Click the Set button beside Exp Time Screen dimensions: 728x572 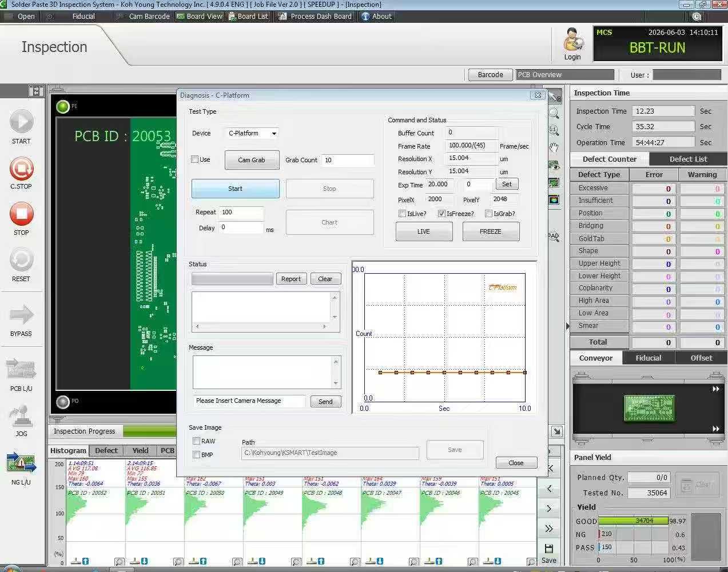[507, 184]
